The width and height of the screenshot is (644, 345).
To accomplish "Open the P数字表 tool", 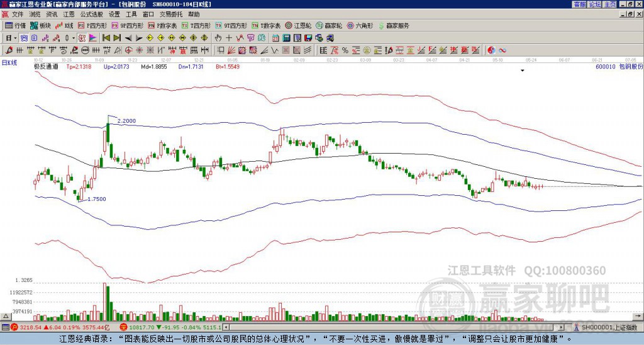I will [163, 25].
